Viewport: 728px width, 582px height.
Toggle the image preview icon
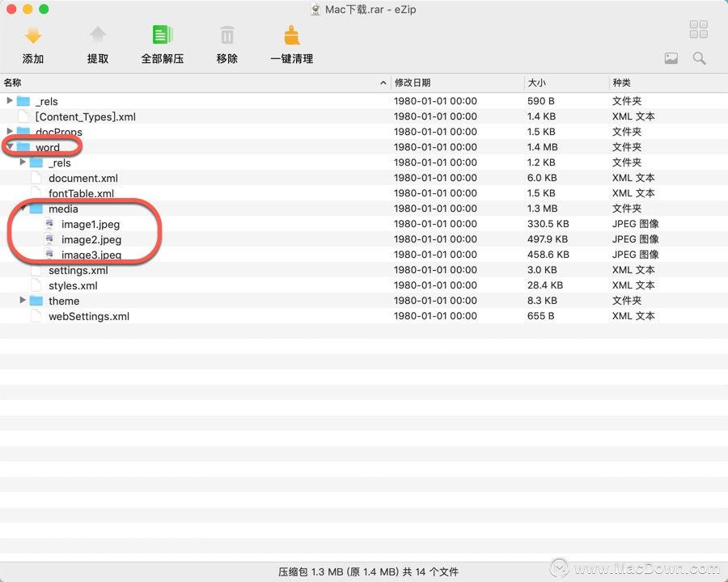pos(671,58)
